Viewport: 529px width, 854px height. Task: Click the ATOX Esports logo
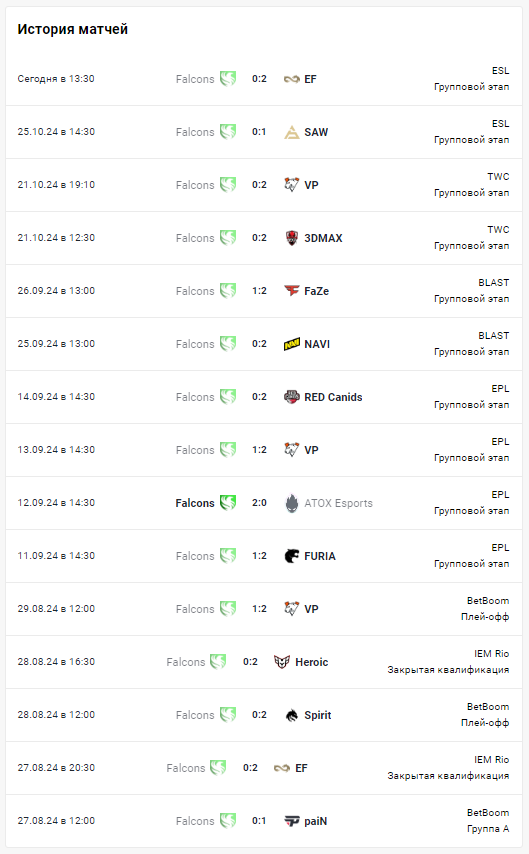tap(291, 503)
